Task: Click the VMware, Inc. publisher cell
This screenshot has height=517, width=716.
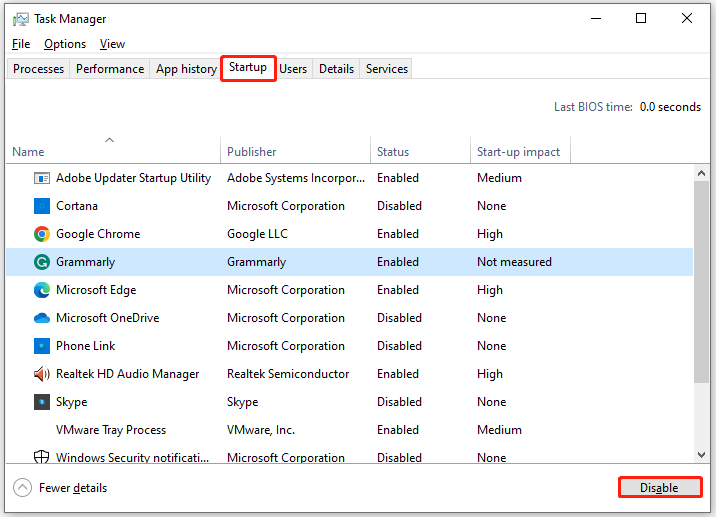Action: coord(261,430)
